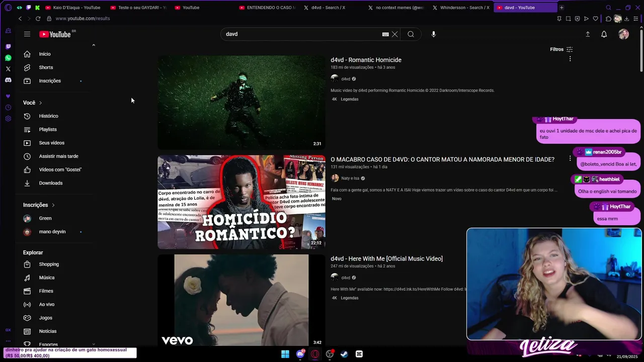Click the youtube.com/results address bar
The height and width of the screenshot is (362, 644).
point(83,19)
